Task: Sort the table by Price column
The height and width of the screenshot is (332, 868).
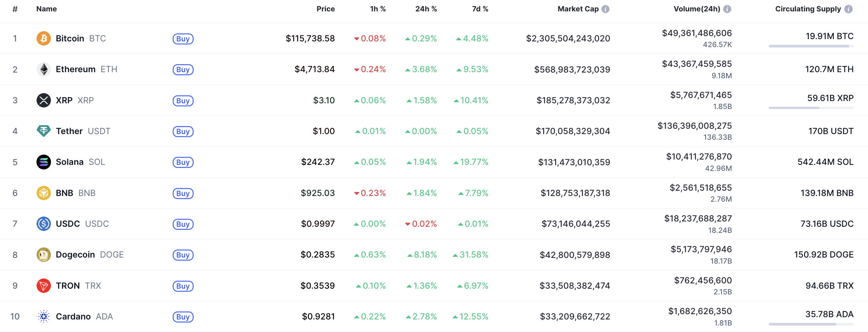Action: 326,9
